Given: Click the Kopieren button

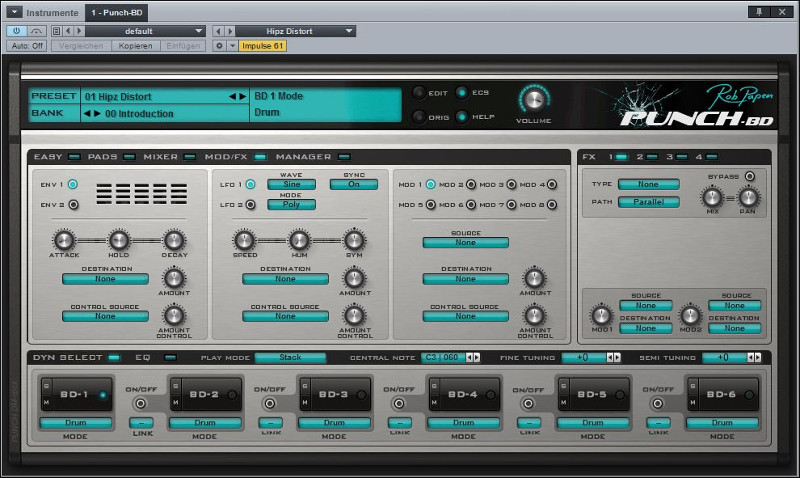Looking at the screenshot, I should pos(135,46).
